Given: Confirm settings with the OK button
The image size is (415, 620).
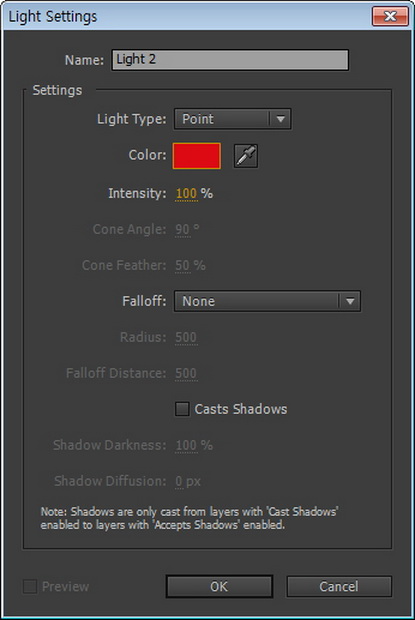Looking at the screenshot, I should (x=219, y=586).
